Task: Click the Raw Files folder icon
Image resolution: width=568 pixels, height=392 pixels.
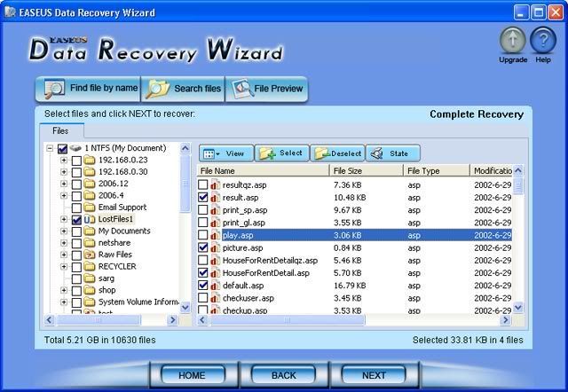Action: [89, 255]
